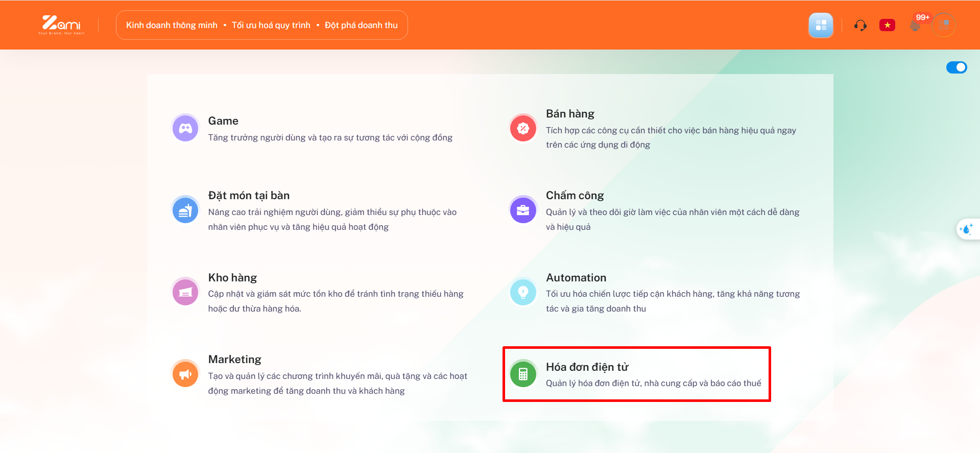Toggle the blue switch below the header
Viewport: 980px width, 453px height.
click(x=956, y=67)
